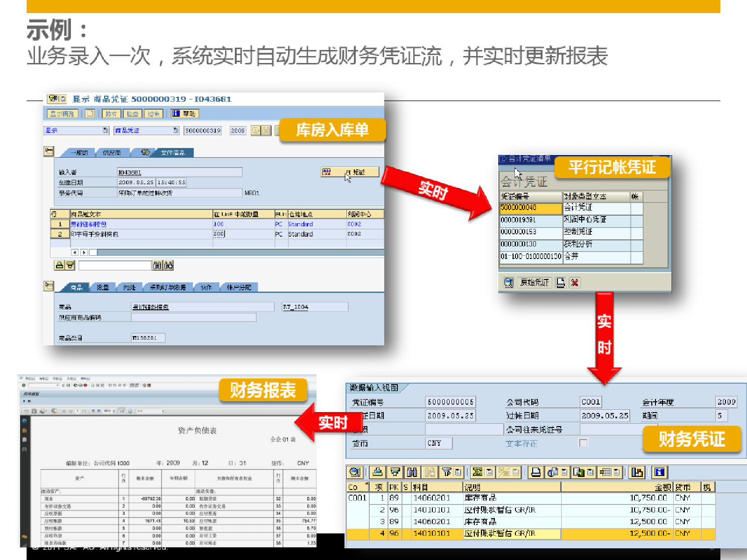Click the sigma total icon
Image resolution: width=747 pixels, height=560 pixels.
(477, 472)
